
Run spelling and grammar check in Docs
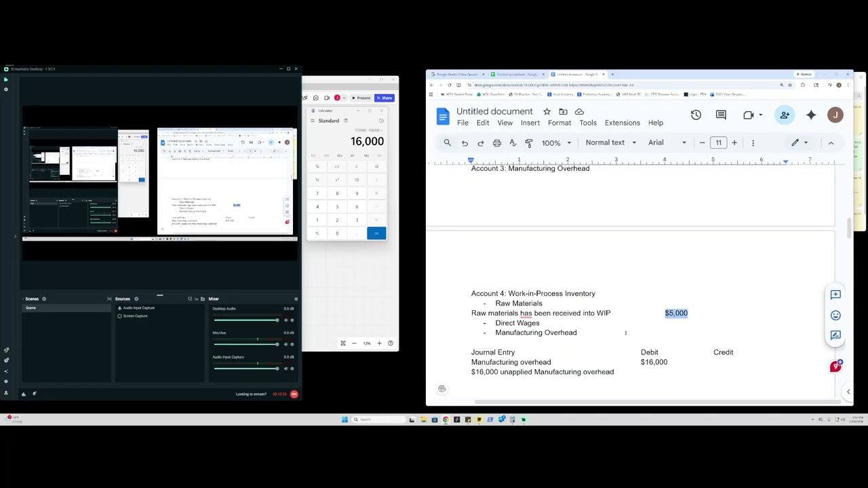pyautogui.click(x=513, y=143)
